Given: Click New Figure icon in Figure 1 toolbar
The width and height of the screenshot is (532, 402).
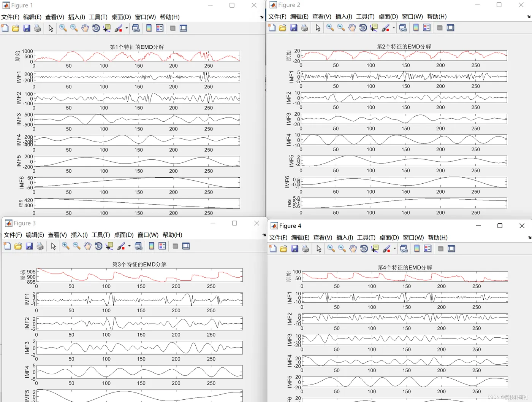Looking at the screenshot, I should (x=5, y=28).
